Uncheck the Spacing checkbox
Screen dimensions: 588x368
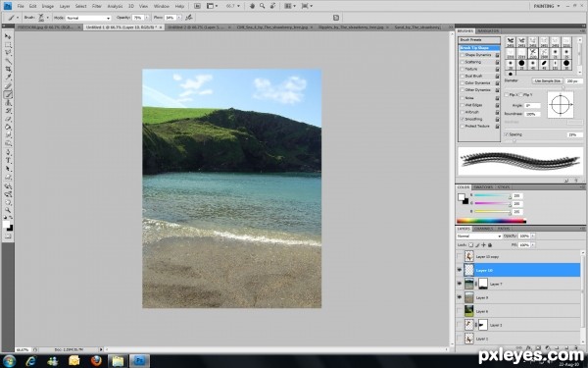click(x=507, y=134)
